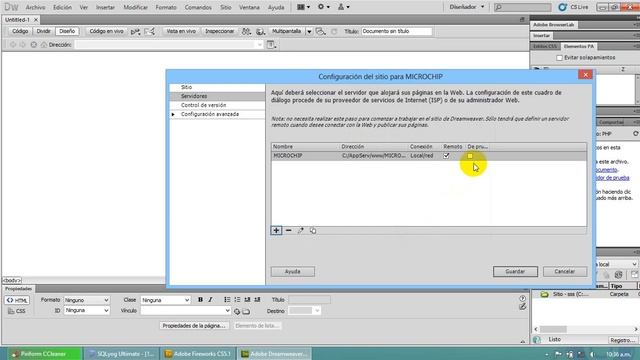Select the CSS properties mode
Screen dimensions: 640x360
click(x=17, y=311)
